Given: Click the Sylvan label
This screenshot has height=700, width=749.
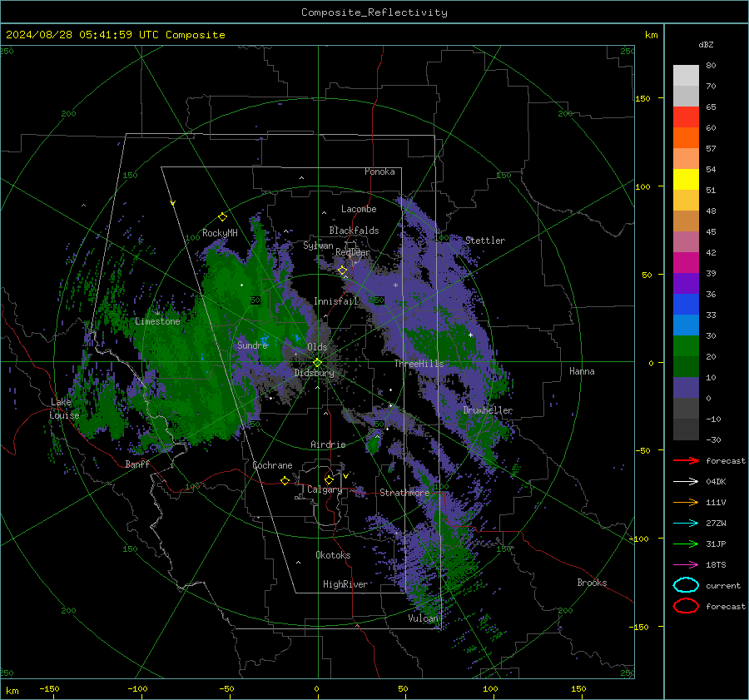Looking at the screenshot, I should coord(318,246).
